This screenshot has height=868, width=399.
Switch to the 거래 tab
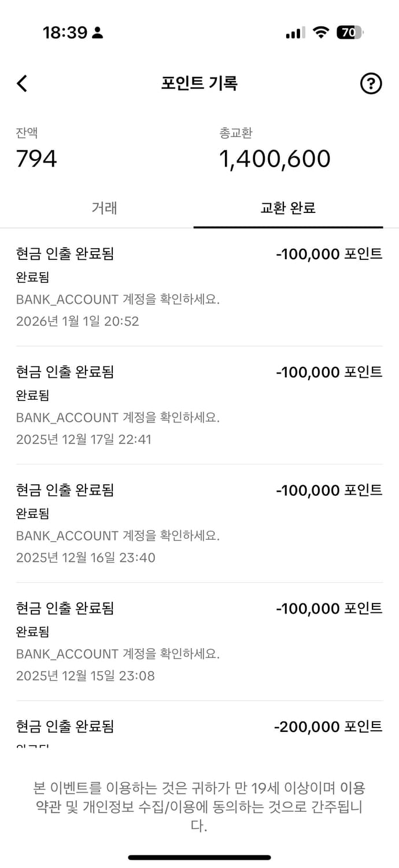(103, 208)
